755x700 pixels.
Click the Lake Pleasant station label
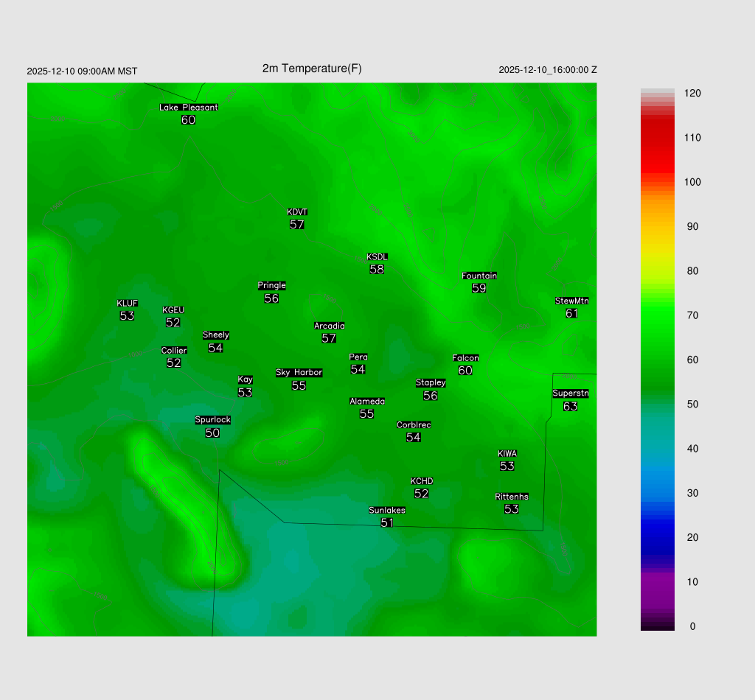pyautogui.click(x=189, y=108)
